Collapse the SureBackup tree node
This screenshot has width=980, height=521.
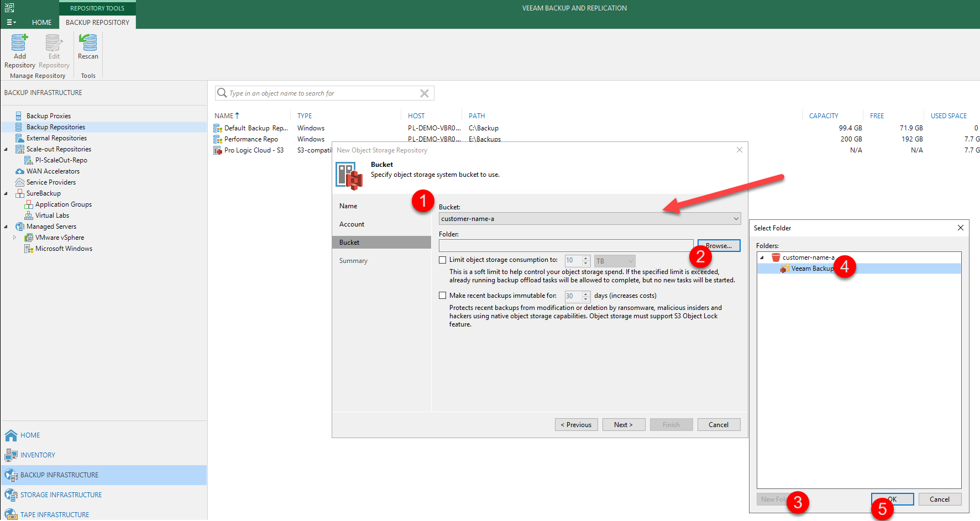click(6, 193)
